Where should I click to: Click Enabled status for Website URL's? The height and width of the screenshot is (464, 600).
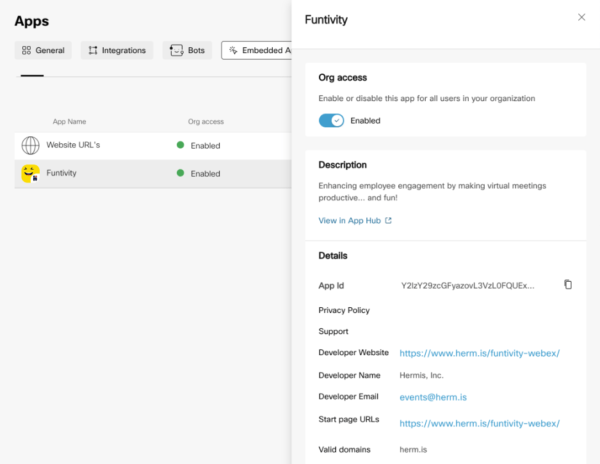tap(199, 145)
